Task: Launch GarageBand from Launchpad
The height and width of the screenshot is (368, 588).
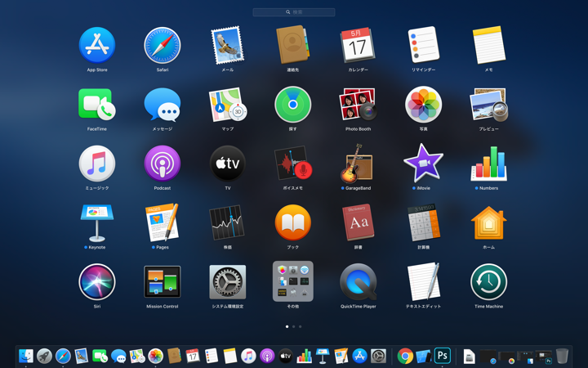Action: (x=357, y=164)
